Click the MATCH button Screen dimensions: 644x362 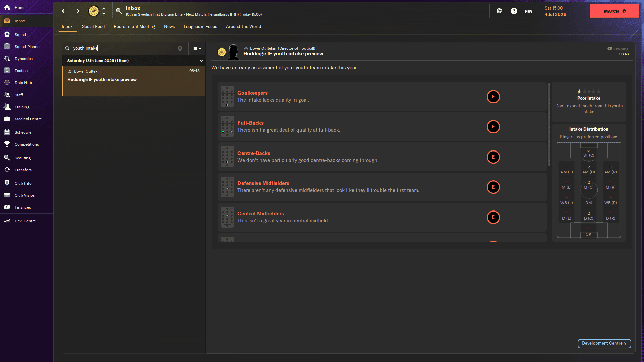(x=614, y=11)
